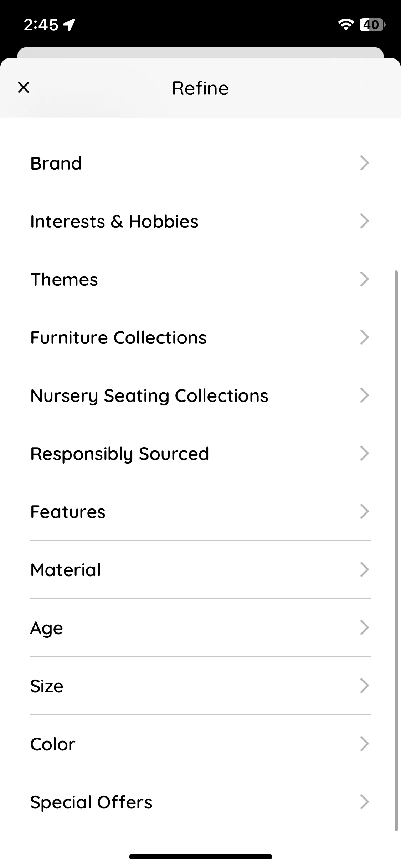Select Nursery Seating Collections filter

[x=200, y=396]
